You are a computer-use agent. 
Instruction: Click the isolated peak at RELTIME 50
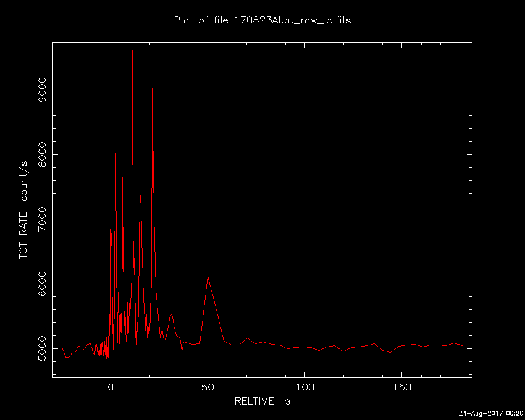pyautogui.click(x=208, y=277)
